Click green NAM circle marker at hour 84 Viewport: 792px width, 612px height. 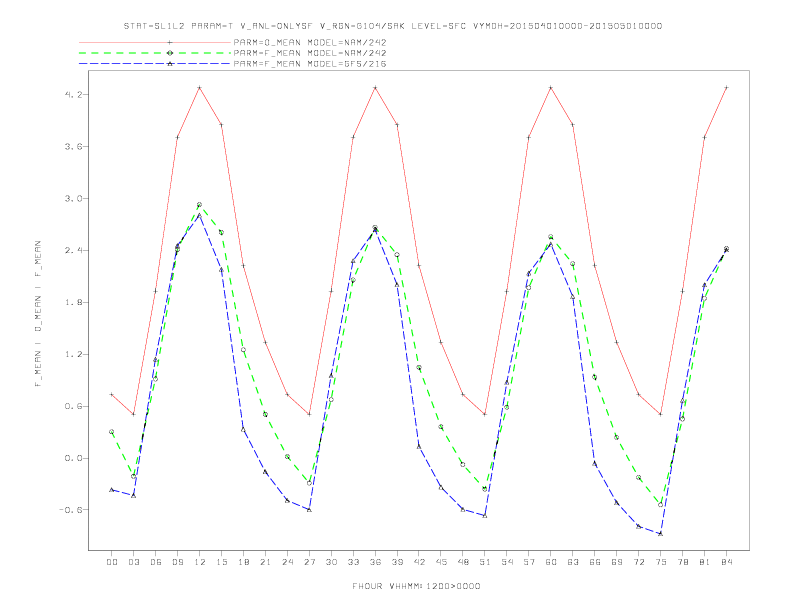pos(727,248)
